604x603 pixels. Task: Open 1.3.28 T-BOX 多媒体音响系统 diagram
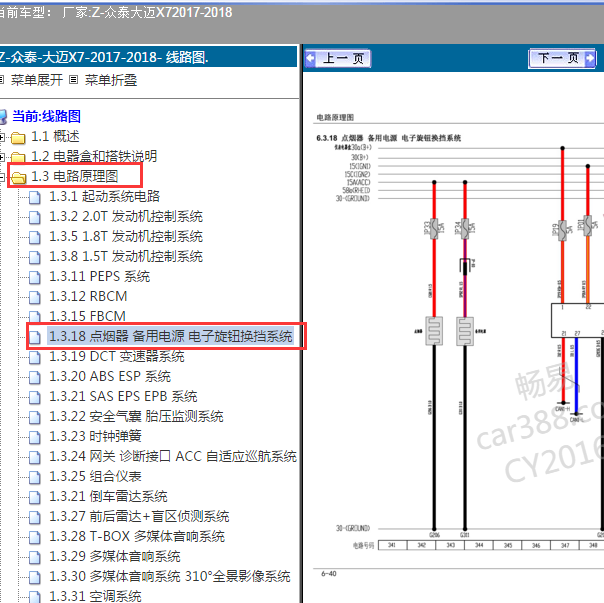tap(137, 536)
